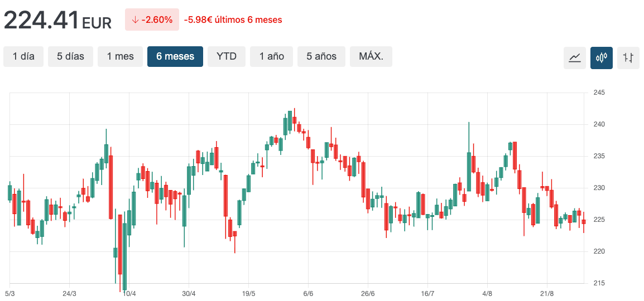The height and width of the screenshot is (301, 644).
Task: Click the 21/8 date axis label
Action: click(547, 293)
